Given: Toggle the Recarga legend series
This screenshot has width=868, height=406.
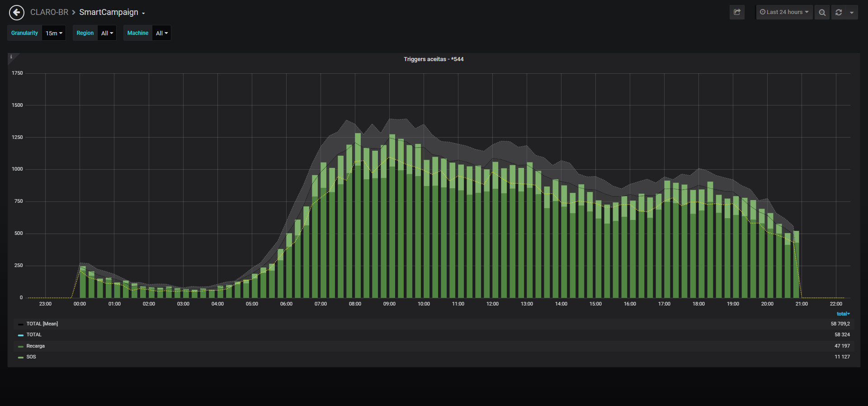Looking at the screenshot, I should point(35,346).
